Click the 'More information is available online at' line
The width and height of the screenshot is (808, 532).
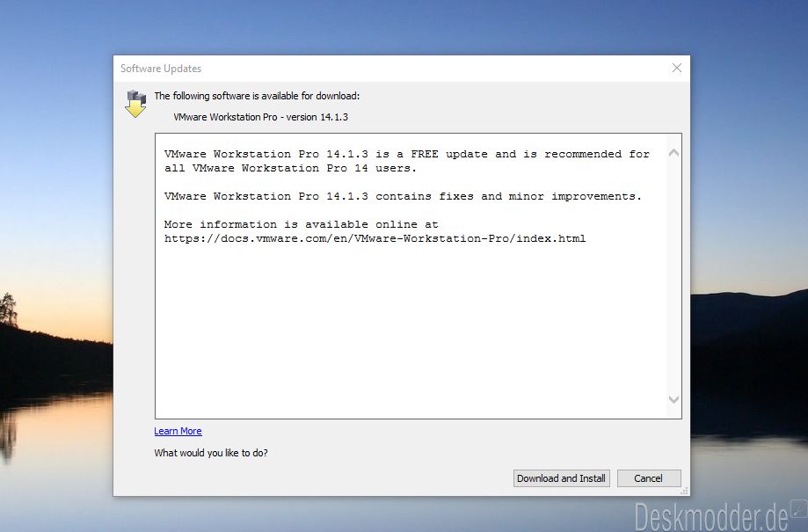pos(301,224)
